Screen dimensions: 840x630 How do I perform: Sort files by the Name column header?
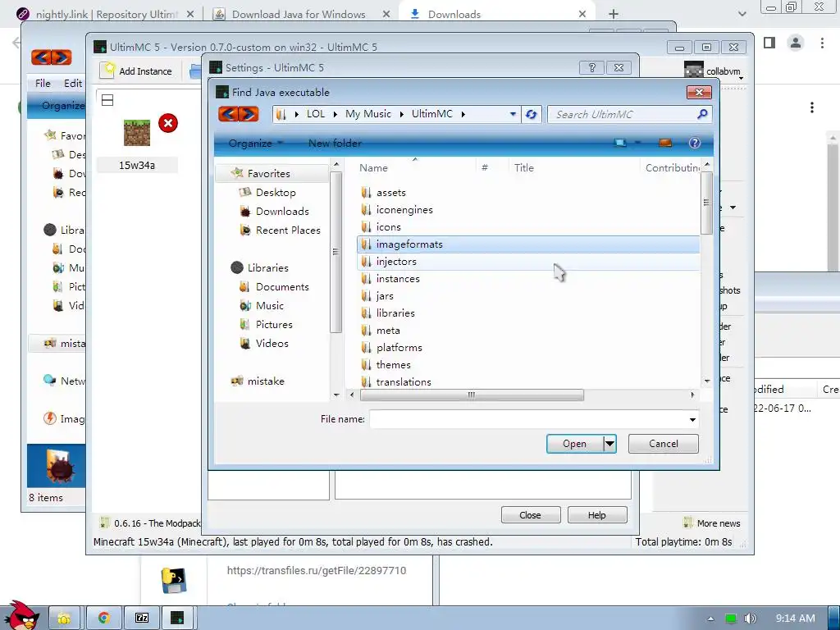point(373,167)
